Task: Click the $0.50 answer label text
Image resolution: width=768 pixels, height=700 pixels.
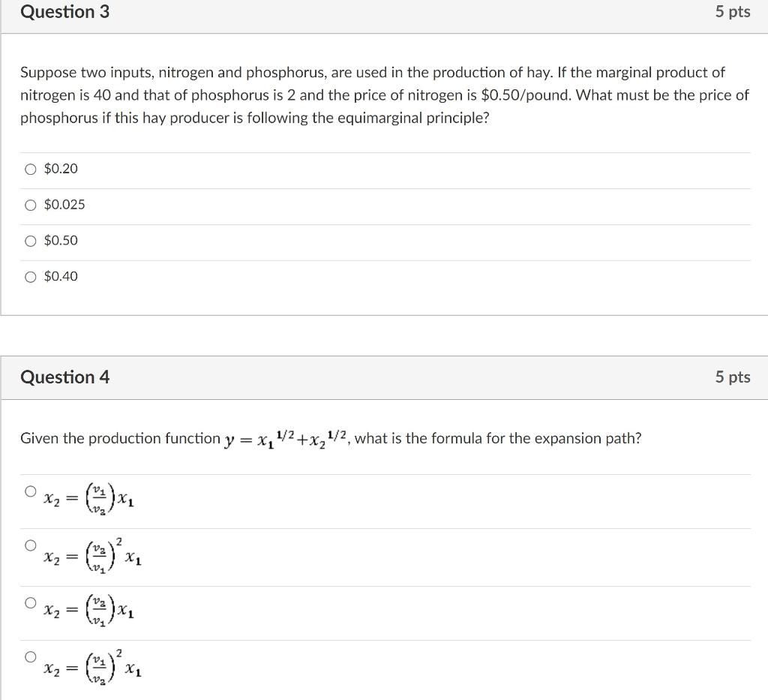Action: click(61, 241)
